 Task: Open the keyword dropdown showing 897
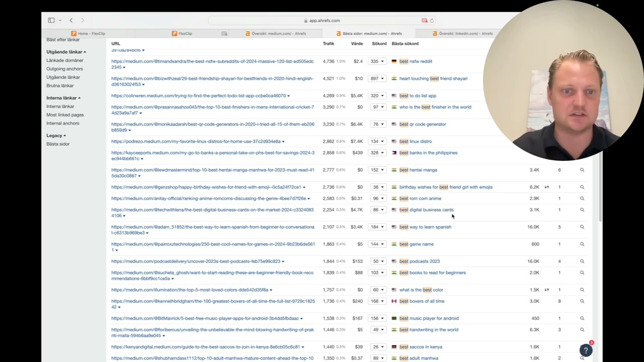(x=376, y=78)
